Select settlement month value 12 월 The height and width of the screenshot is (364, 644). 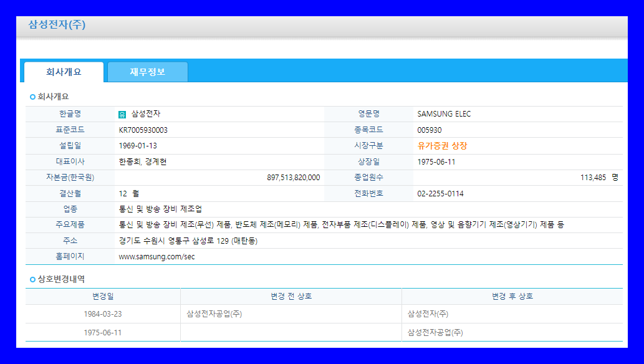click(x=129, y=193)
